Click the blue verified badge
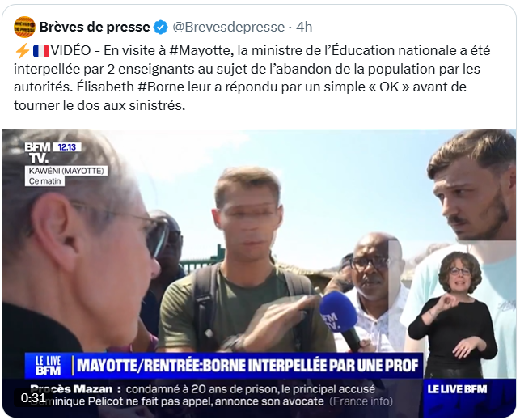520x420 pixels. pyautogui.click(x=161, y=28)
